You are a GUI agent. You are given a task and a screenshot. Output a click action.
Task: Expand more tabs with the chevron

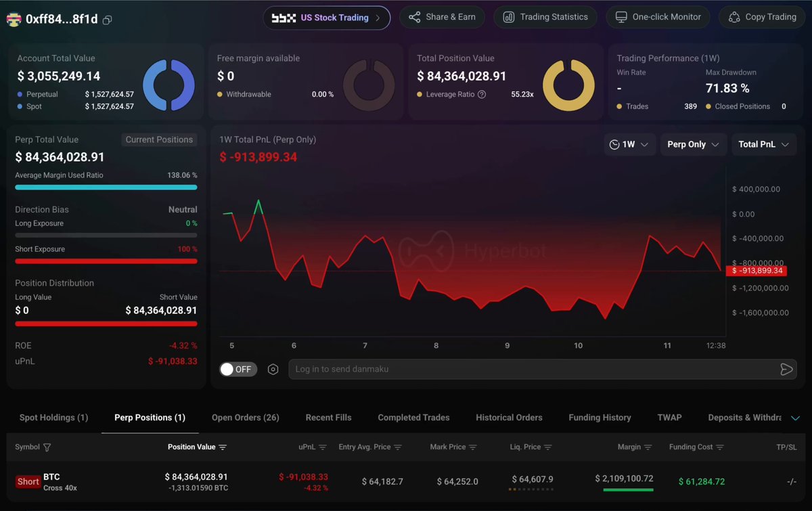795,418
